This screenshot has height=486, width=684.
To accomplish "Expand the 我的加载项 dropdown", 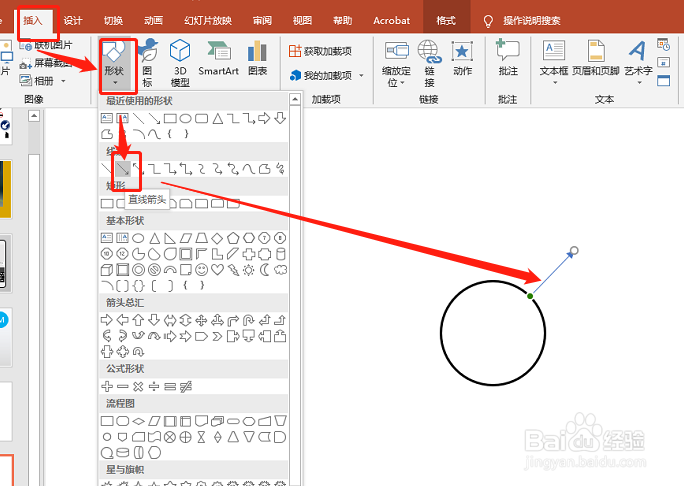I will (x=361, y=75).
